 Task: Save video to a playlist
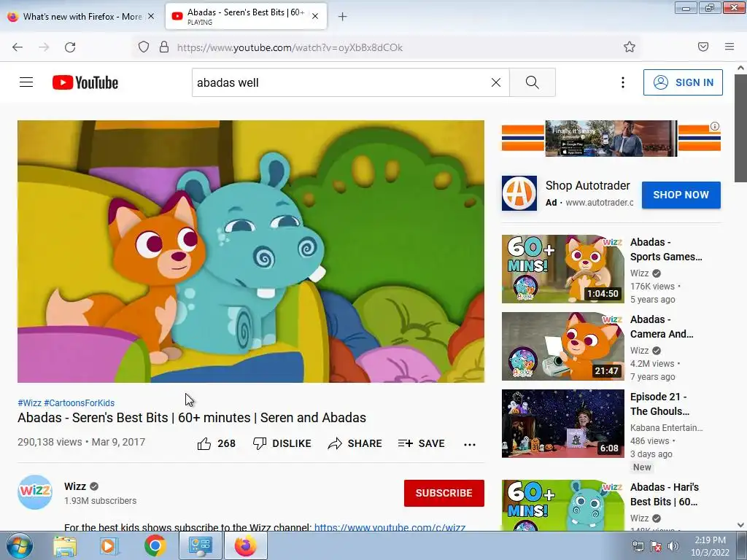tap(421, 443)
